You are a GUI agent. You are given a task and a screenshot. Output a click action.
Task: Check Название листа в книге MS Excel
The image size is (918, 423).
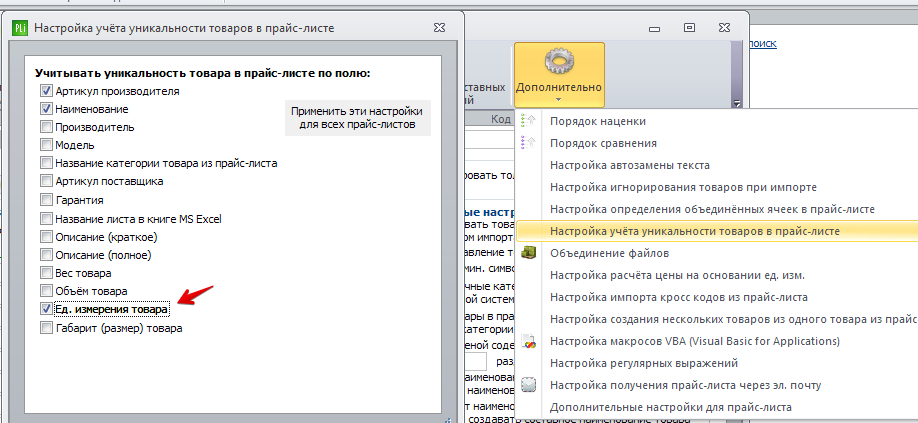(46, 219)
